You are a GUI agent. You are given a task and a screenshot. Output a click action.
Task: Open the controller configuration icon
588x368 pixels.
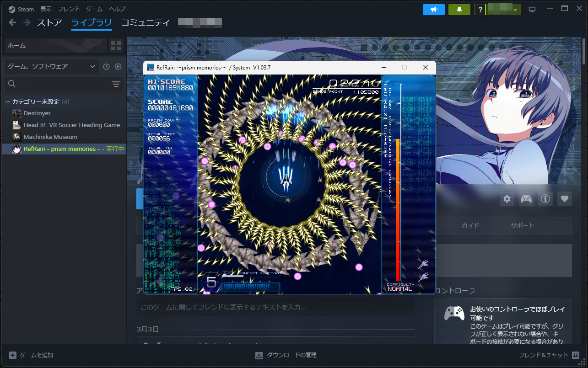click(x=526, y=198)
